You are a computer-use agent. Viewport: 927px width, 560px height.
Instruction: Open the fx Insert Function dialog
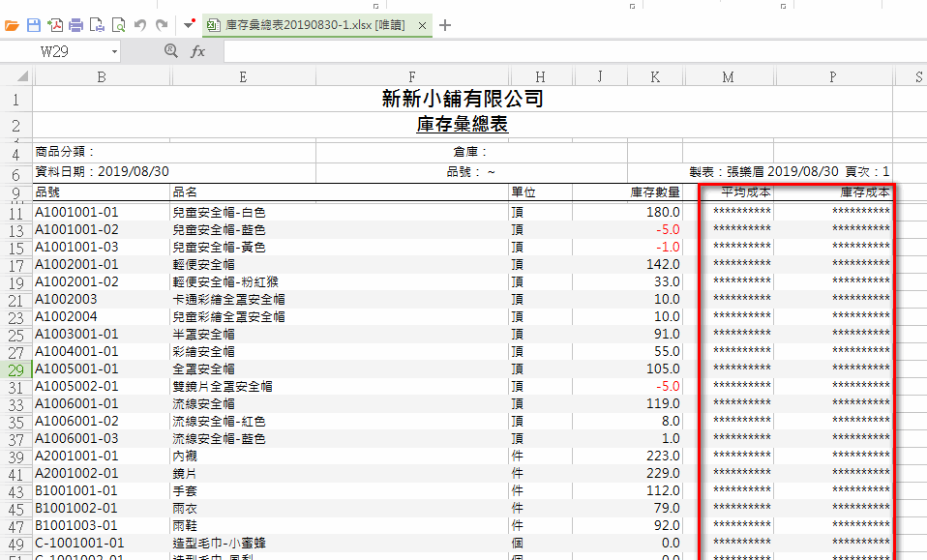pyautogui.click(x=197, y=51)
